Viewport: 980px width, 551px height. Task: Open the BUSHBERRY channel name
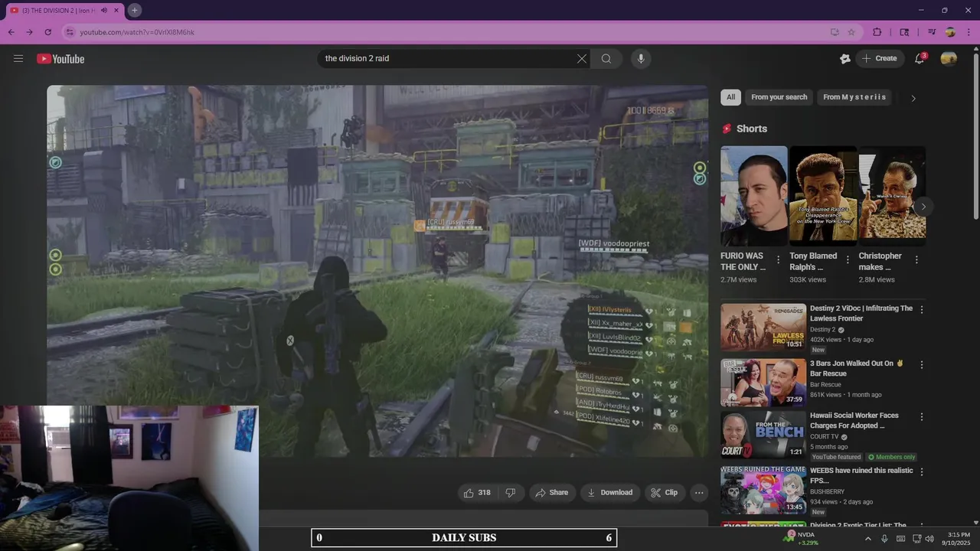(x=827, y=492)
